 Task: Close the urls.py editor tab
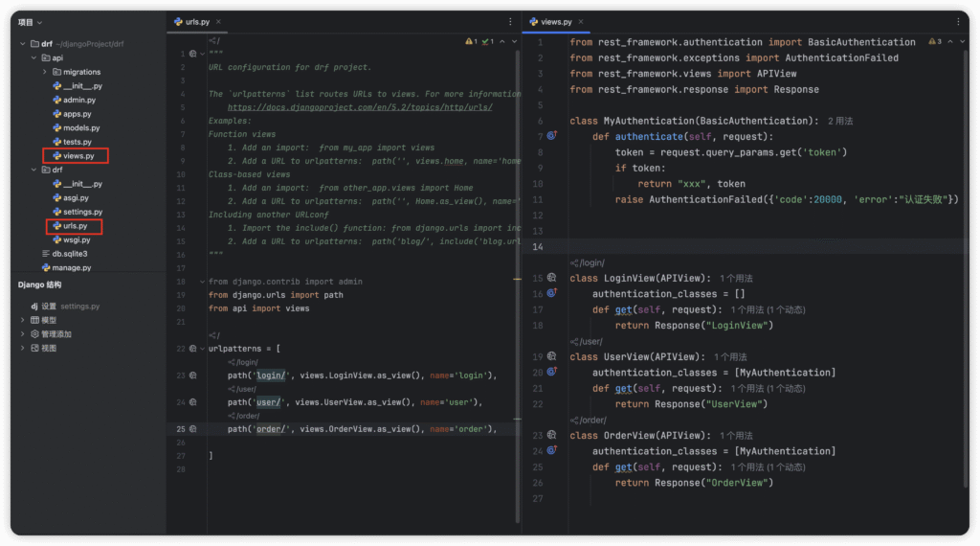219,21
